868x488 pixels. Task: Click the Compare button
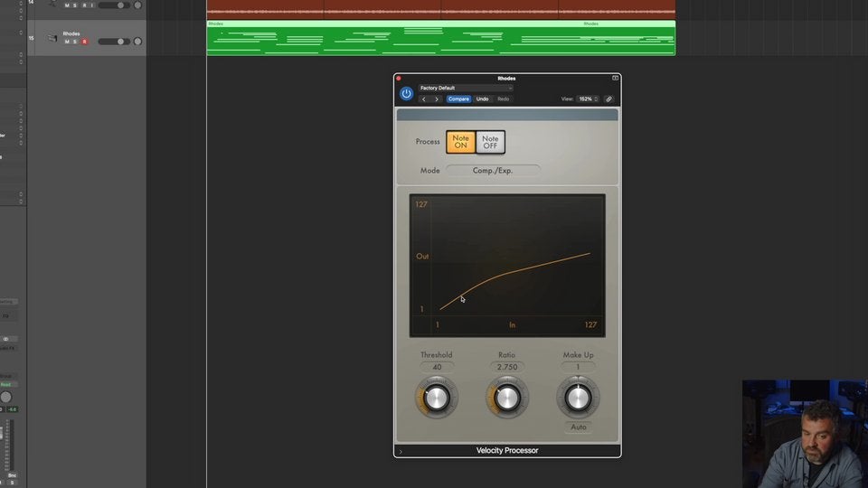458,99
